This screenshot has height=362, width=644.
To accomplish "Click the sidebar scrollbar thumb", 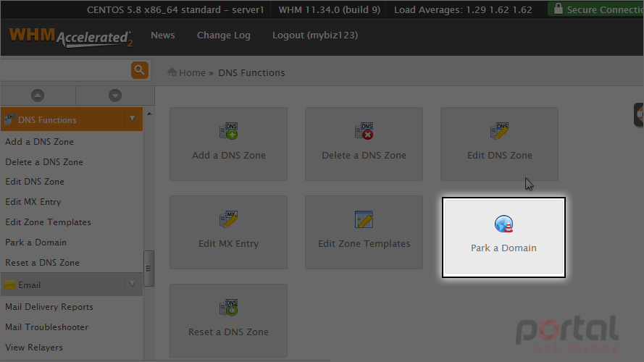I will pos(149,269).
